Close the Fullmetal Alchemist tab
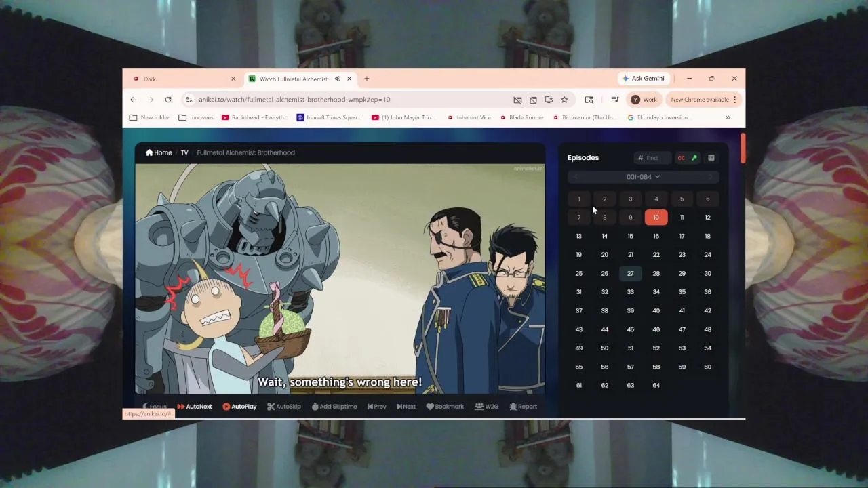The image size is (868, 488). pos(349,79)
